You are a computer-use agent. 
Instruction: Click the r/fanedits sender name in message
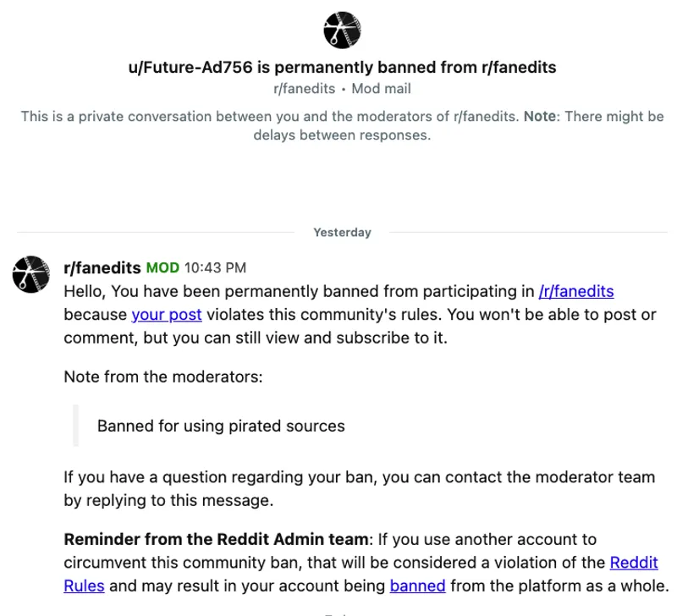click(x=102, y=268)
